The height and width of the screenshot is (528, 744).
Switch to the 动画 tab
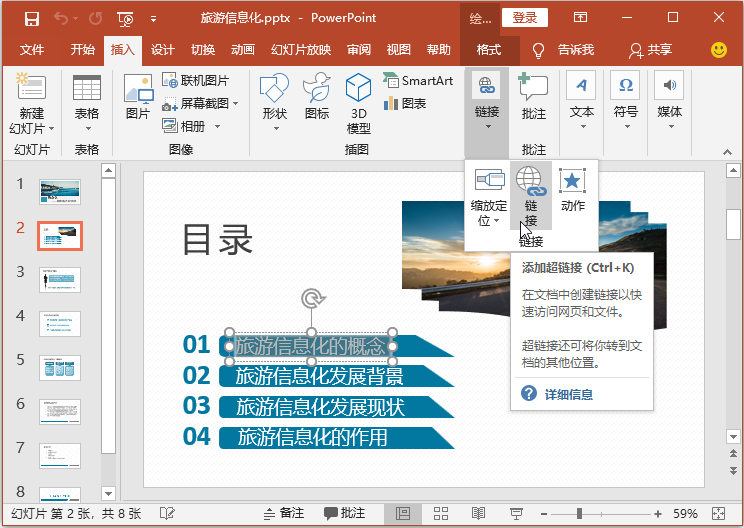[243, 50]
